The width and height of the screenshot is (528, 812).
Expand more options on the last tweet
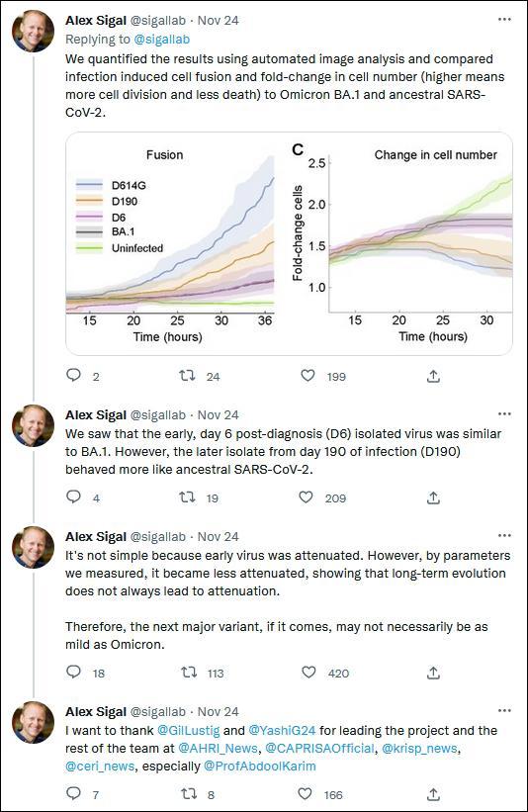coord(504,710)
